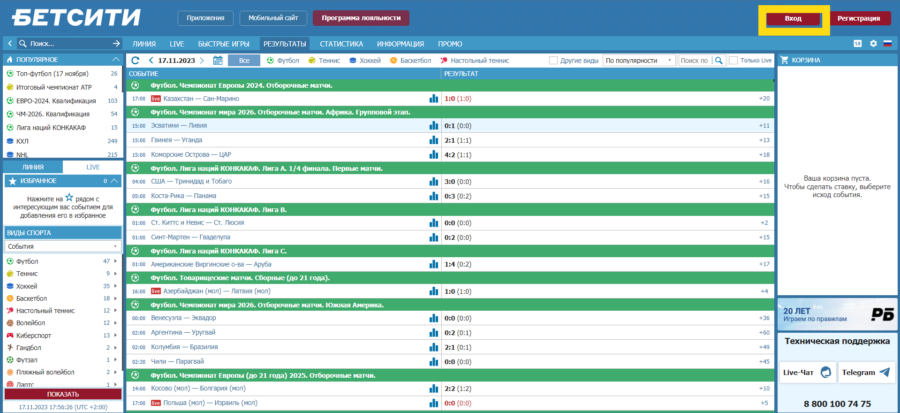
Task: Click the Вход login button
Action: point(793,18)
